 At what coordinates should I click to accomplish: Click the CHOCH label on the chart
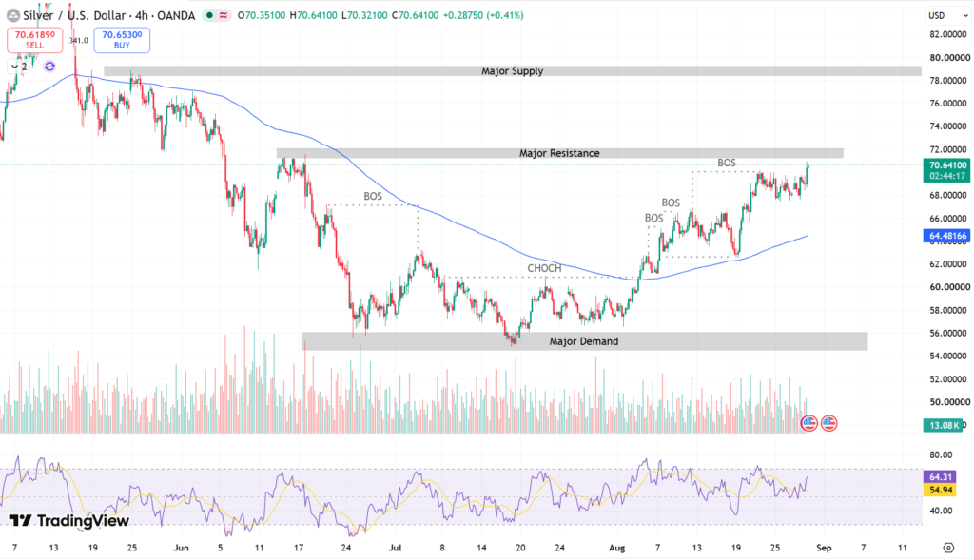544,268
